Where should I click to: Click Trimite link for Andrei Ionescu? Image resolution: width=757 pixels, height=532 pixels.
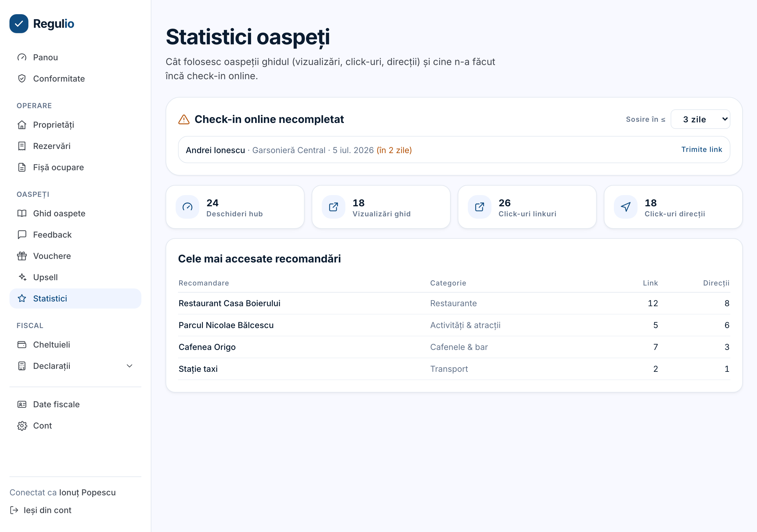(702, 150)
